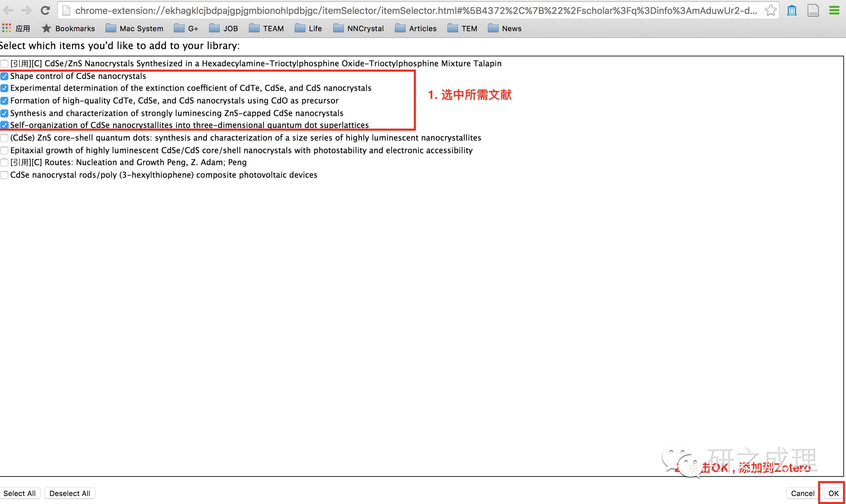846x504 pixels.
Task: Click the bookmark star in address bar
Action: pos(770,11)
